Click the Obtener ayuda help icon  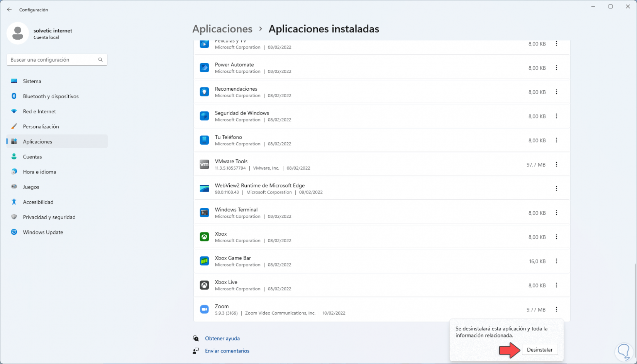(x=196, y=339)
